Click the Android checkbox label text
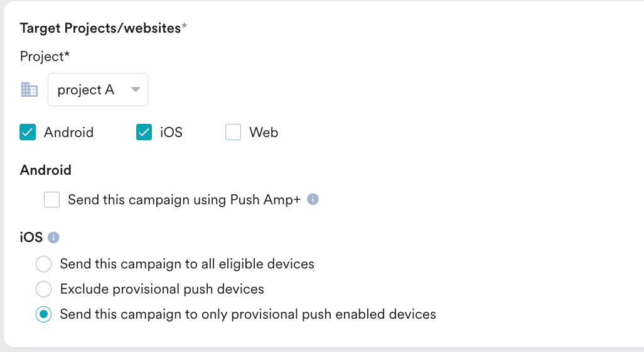Screen dimensions: 644x352 (x=68, y=133)
